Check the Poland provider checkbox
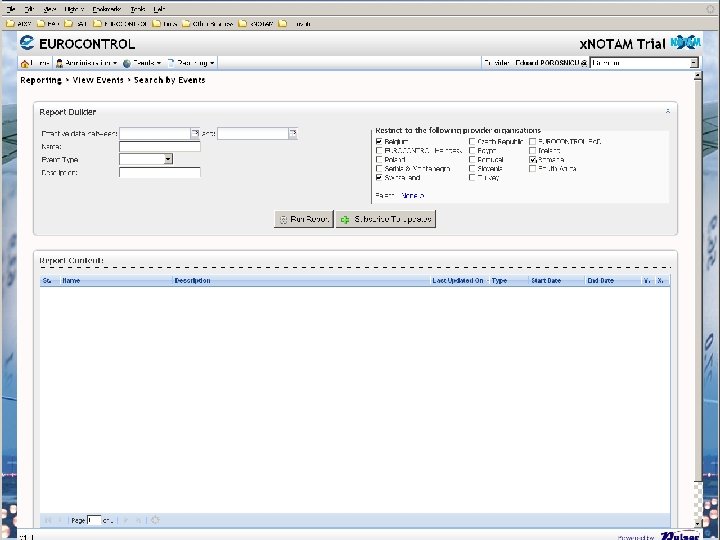 coord(379,159)
